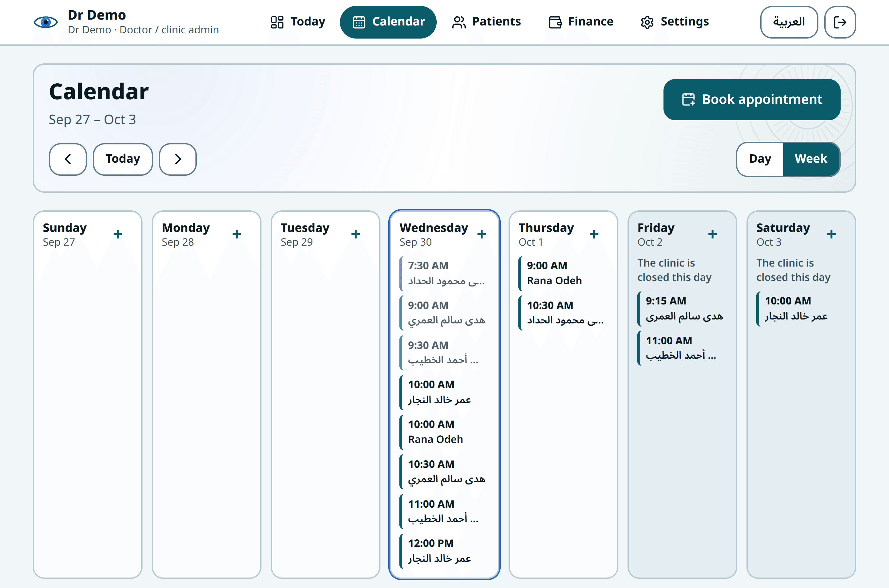
Task: Click the logout icon button
Action: pos(840,22)
